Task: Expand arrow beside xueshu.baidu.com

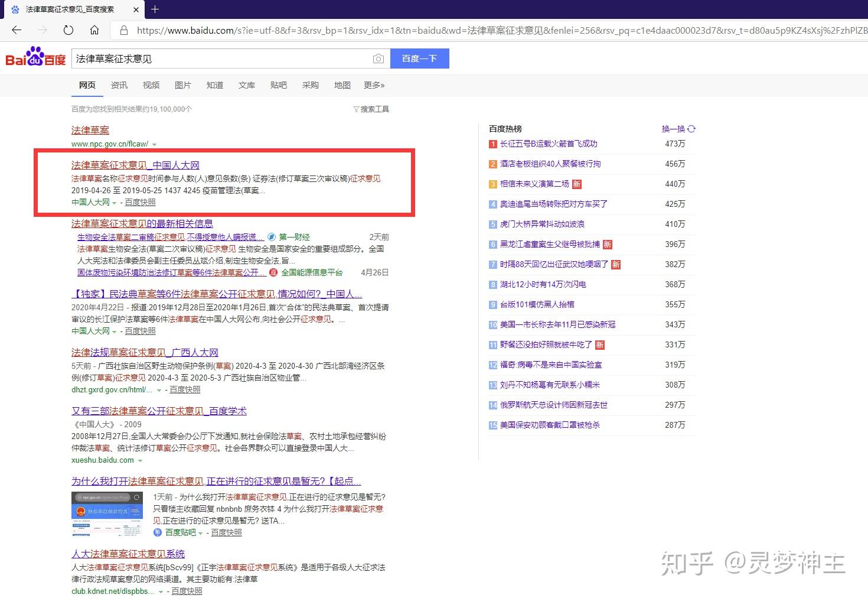Action: [141, 461]
